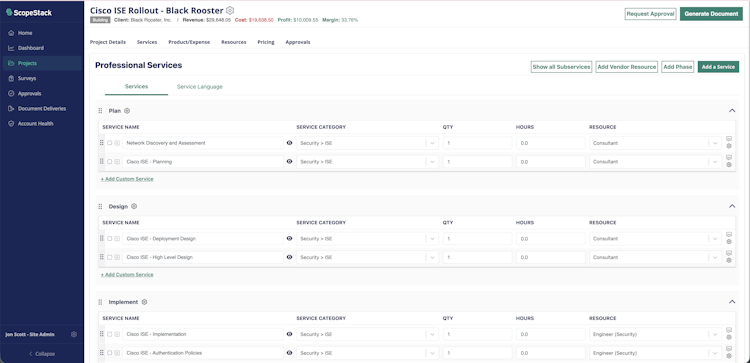Screen dimensions: 750x363
Task: Open settings gear next to Design phase
Action: pyautogui.click(x=134, y=207)
